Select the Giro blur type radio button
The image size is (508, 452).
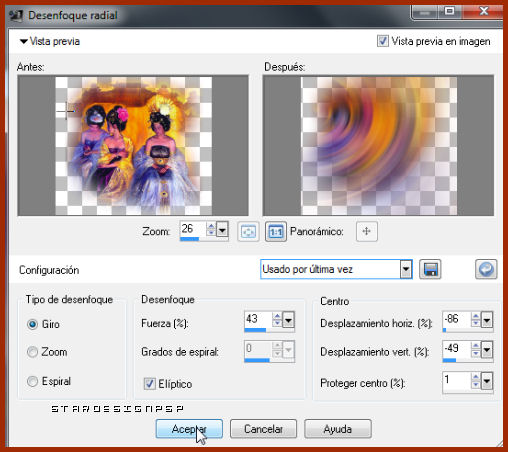[32, 324]
